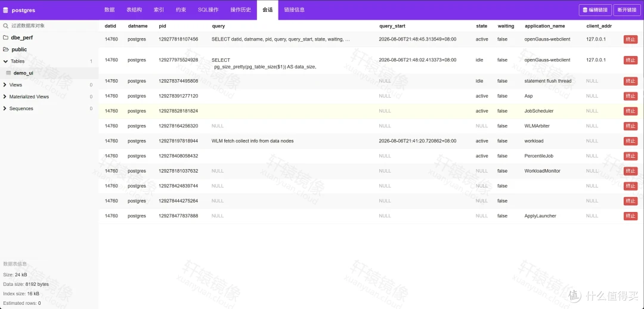Click the pid 129278528181824 cell
The height and width of the screenshot is (309, 644).
178,111
